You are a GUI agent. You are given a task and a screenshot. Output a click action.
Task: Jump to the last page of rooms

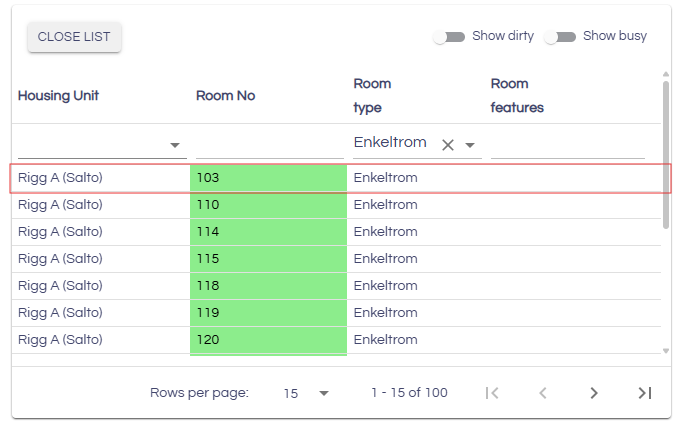[x=644, y=393]
